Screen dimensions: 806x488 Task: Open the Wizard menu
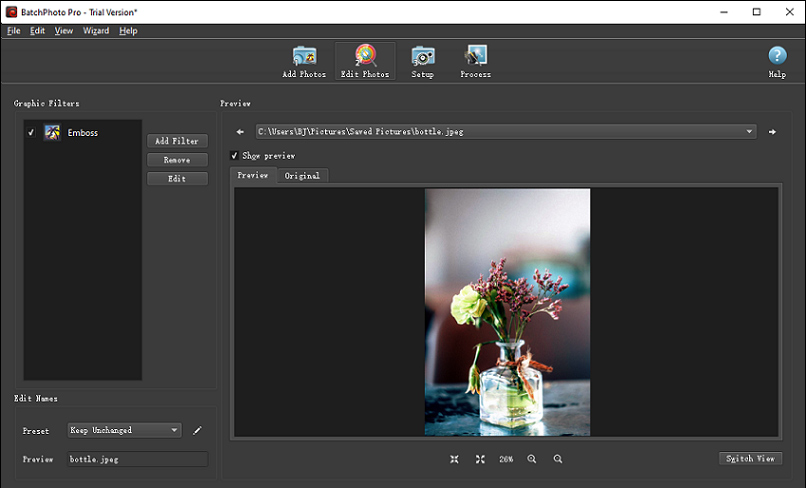(x=96, y=31)
